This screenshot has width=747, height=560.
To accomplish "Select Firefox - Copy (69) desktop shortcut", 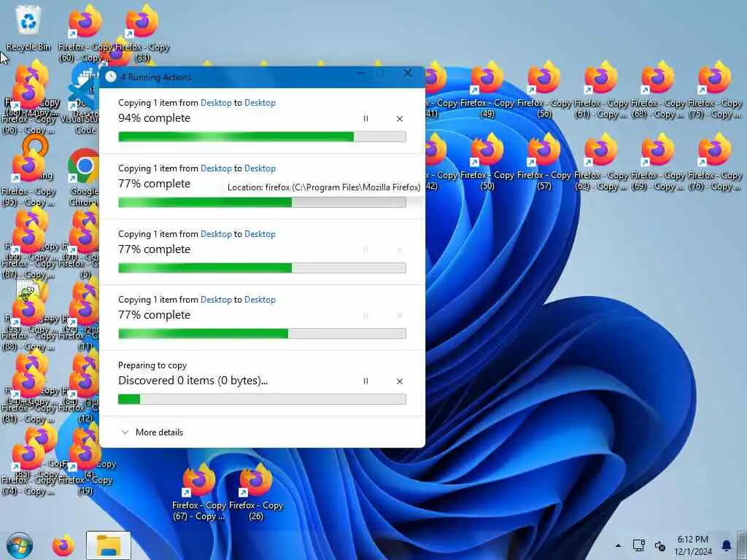I will click(658, 162).
